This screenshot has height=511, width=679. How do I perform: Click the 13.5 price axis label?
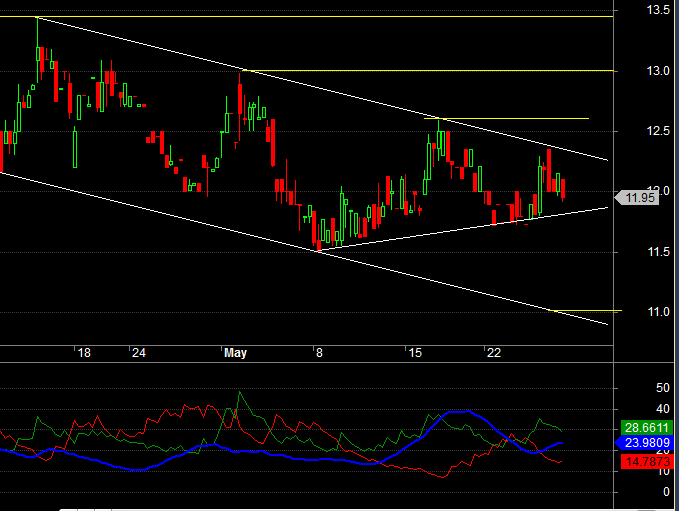click(x=658, y=10)
